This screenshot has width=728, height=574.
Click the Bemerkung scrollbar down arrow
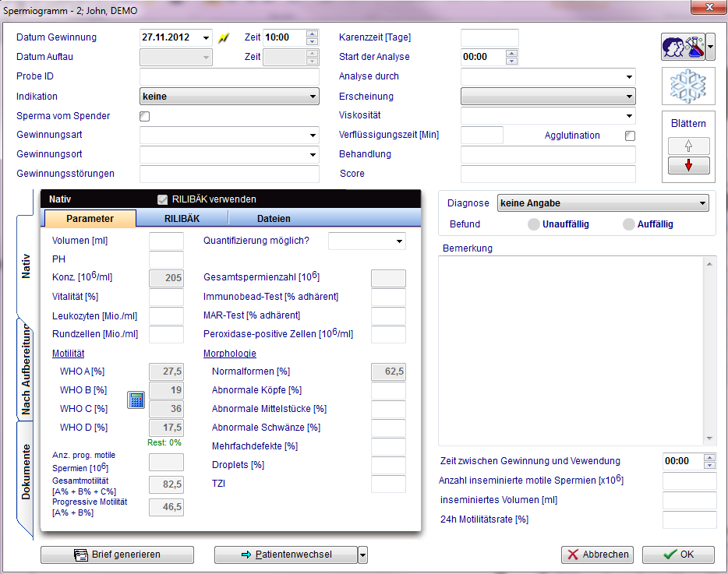[709, 438]
